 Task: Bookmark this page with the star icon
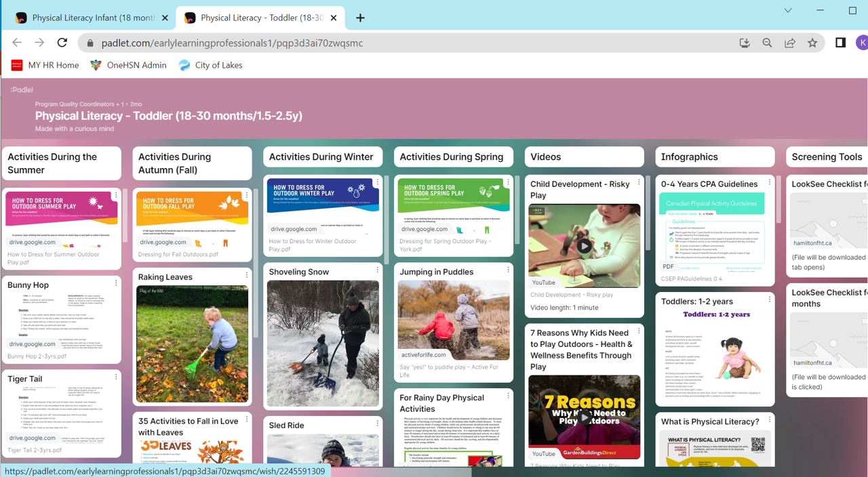[x=812, y=43]
